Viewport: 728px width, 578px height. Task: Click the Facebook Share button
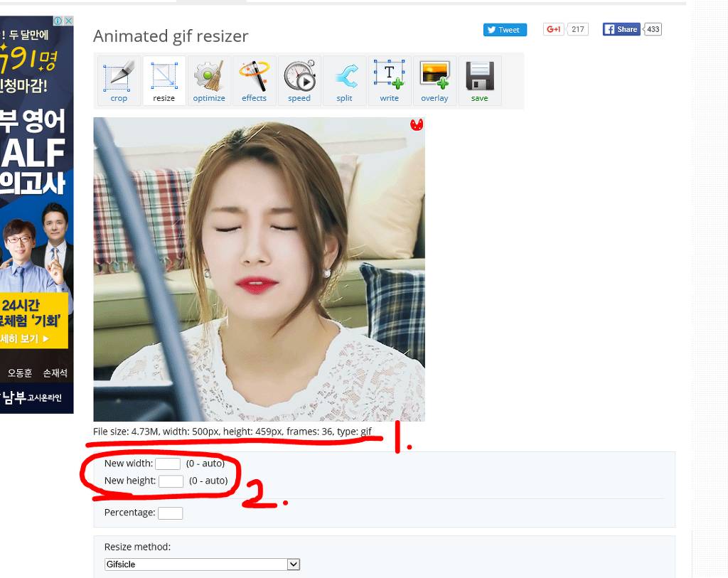click(620, 29)
